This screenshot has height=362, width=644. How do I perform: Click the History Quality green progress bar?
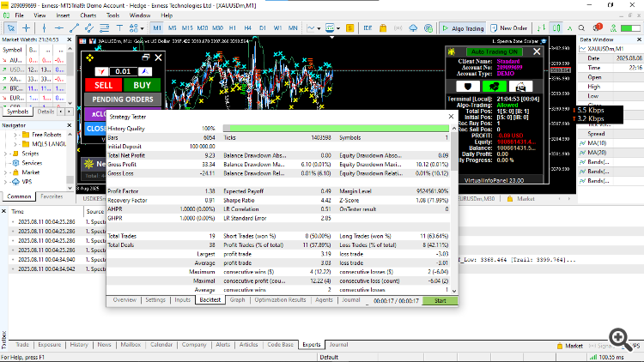pos(336,129)
